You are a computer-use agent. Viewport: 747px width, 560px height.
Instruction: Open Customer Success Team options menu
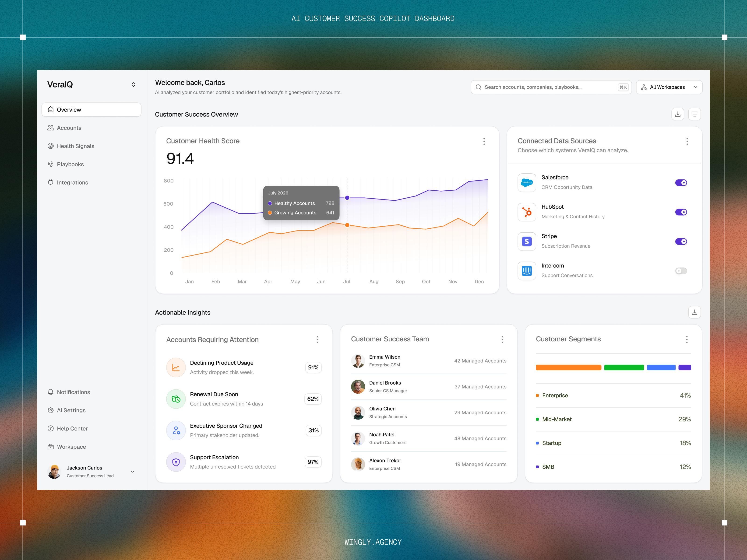[502, 339]
